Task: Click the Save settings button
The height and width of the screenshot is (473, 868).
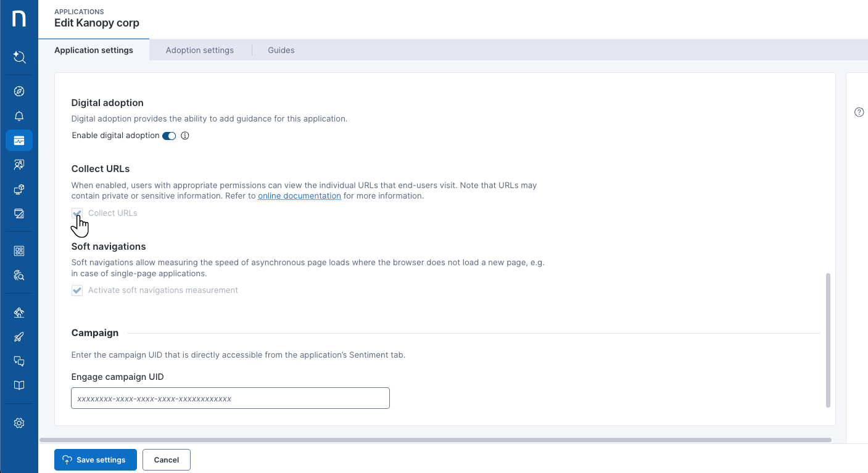Action: 95,459
